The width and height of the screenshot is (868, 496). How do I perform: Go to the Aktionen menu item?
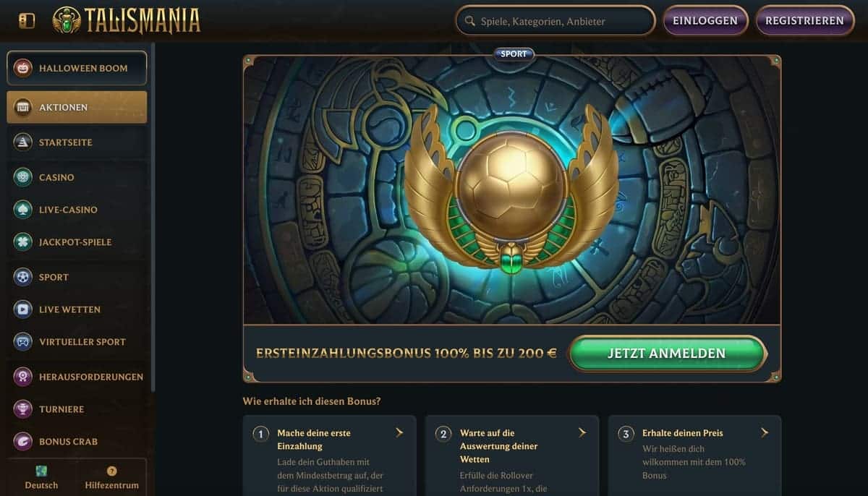(x=77, y=107)
